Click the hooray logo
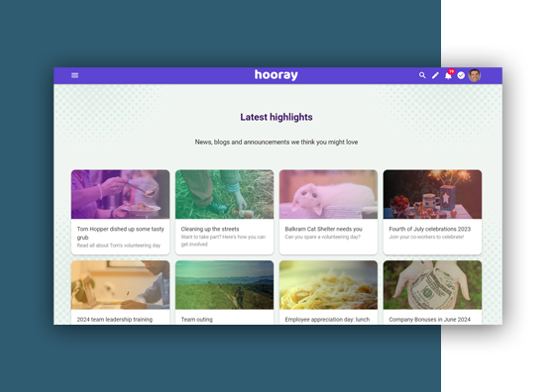Screen dimensions: 557x392 (277, 75)
